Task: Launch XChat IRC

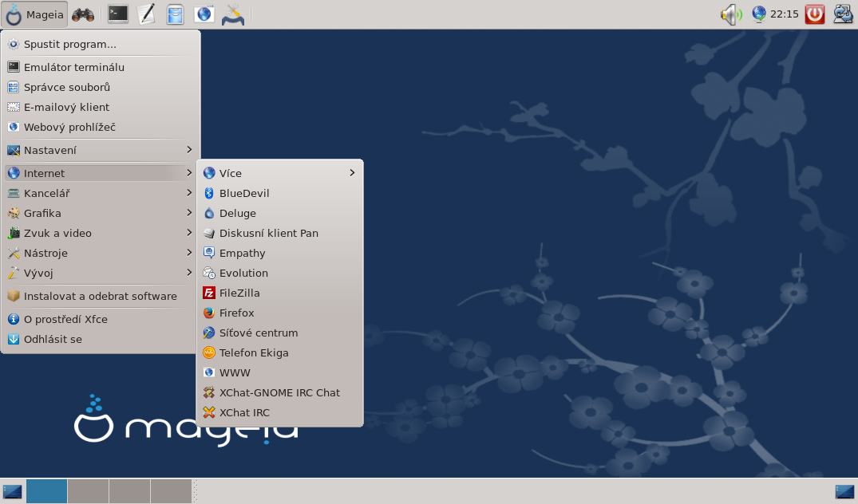Action: point(279,413)
